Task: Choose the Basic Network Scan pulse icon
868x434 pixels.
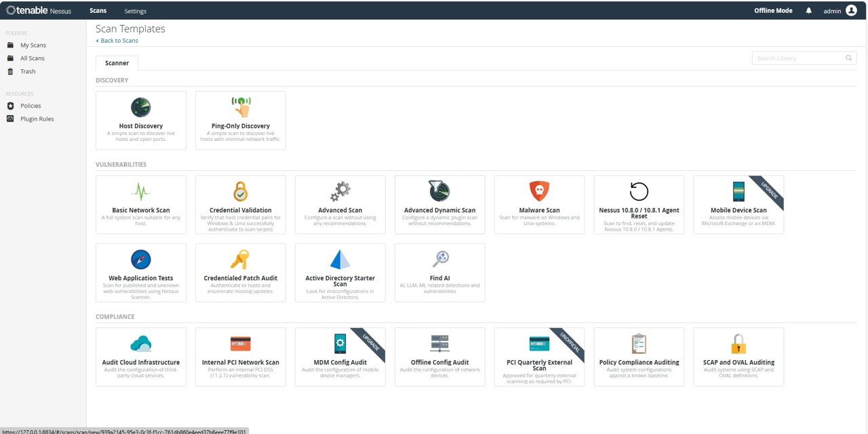Action: 141,192
